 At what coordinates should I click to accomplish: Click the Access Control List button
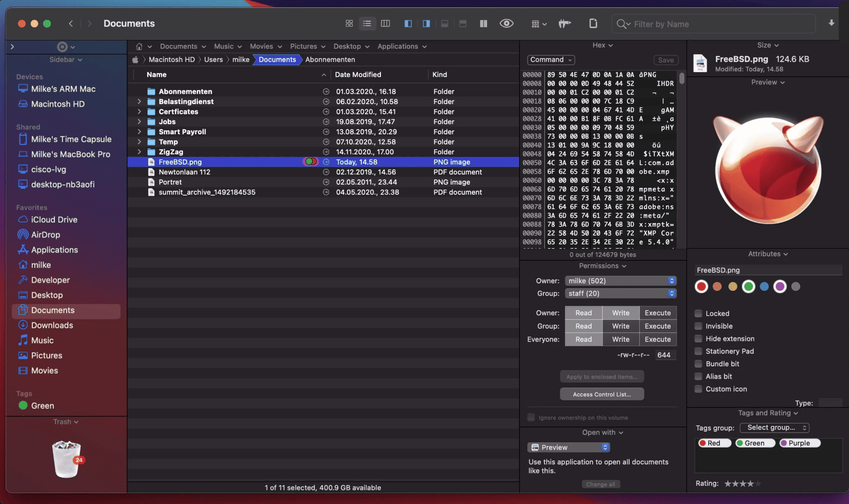602,394
